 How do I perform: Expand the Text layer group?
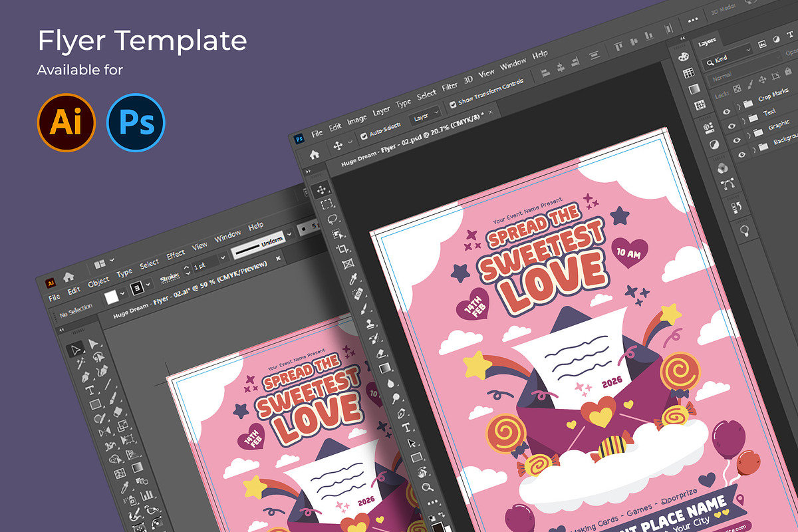tap(743, 120)
